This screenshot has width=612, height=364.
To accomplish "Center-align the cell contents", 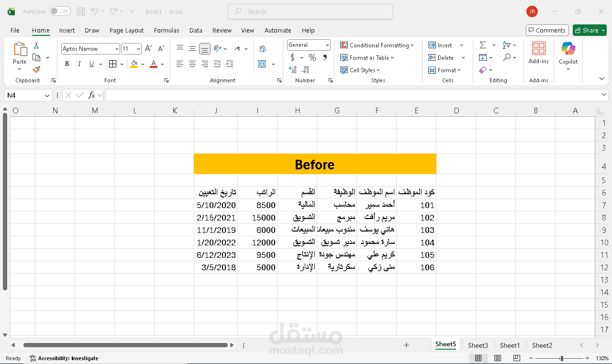I will pos(192,64).
